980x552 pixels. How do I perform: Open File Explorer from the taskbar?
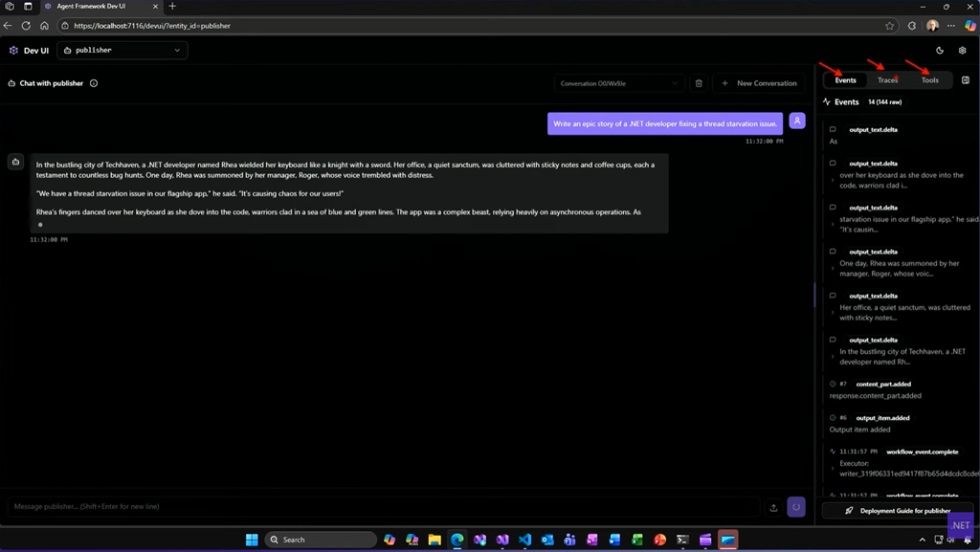434,540
